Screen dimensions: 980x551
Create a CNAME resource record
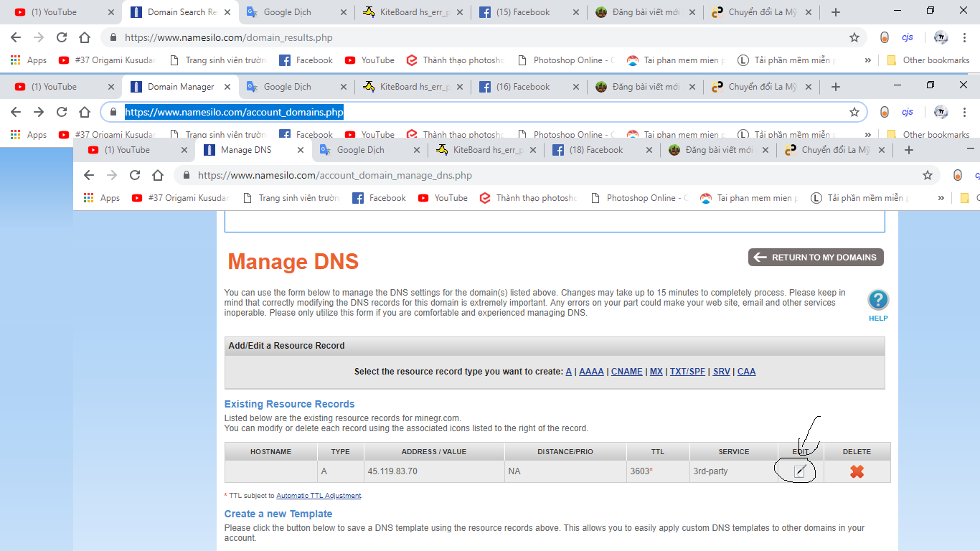click(x=627, y=372)
